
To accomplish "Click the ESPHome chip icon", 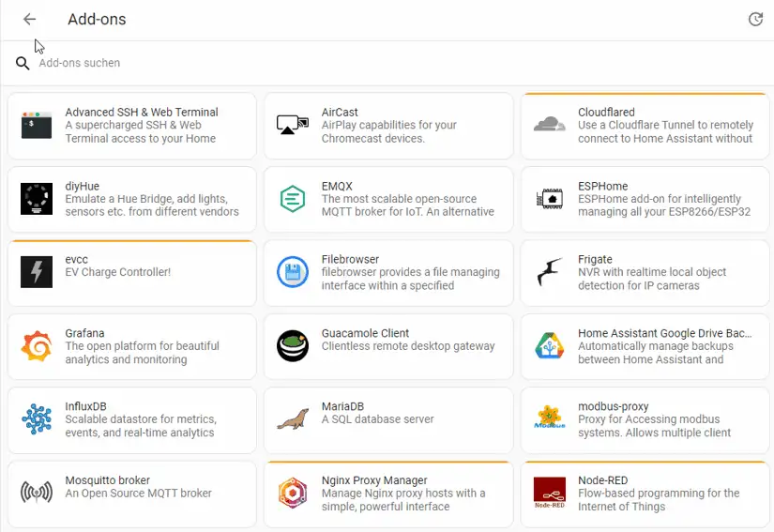I will click(550, 199).
